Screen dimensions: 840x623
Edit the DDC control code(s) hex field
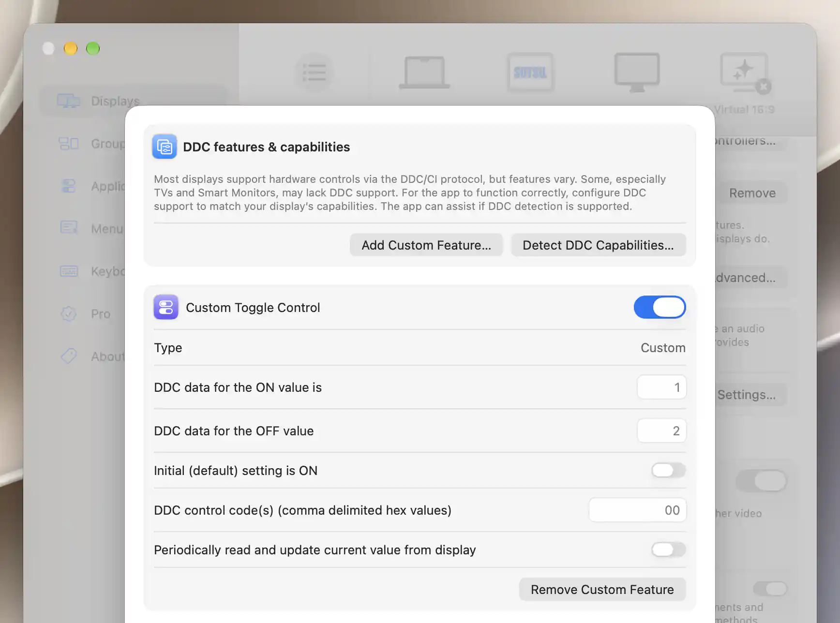point(638,510)
